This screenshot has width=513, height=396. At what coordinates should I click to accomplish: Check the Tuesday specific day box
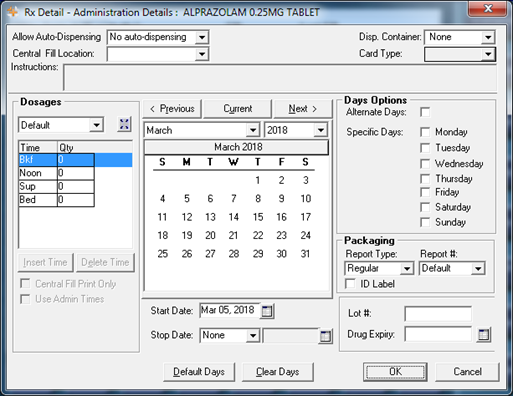point(425,148)
